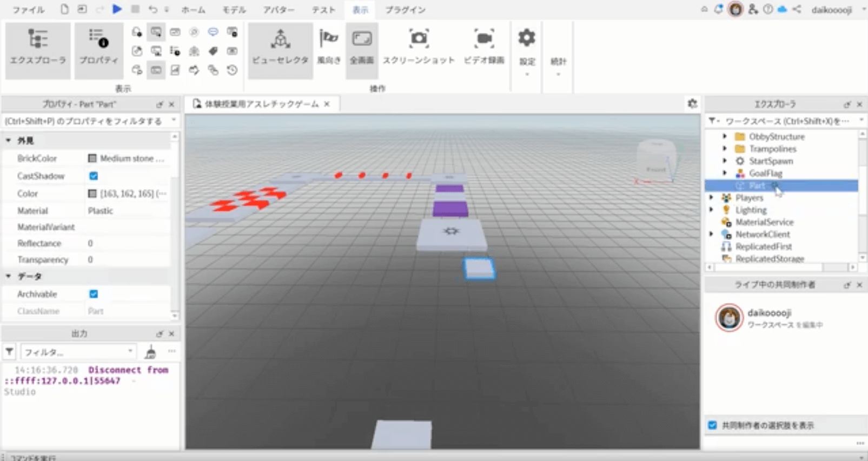Undo the last action with the arrow

tap(153, 9)
